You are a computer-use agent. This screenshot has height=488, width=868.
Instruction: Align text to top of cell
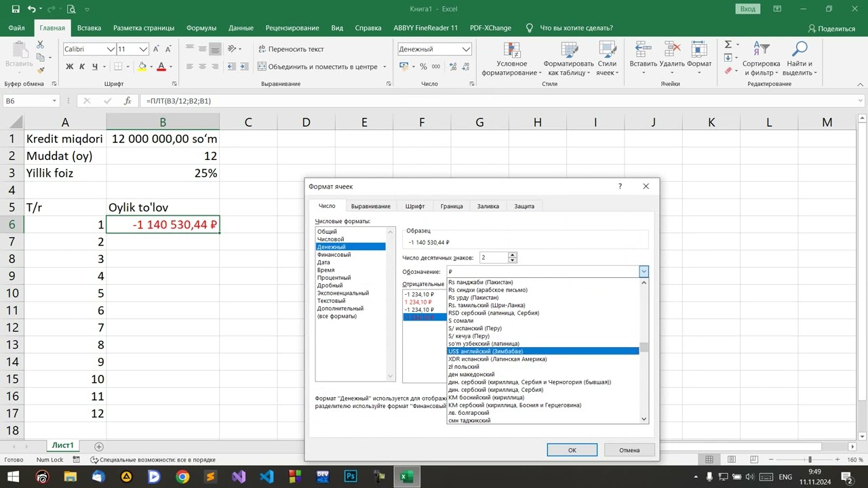point(189,49)
